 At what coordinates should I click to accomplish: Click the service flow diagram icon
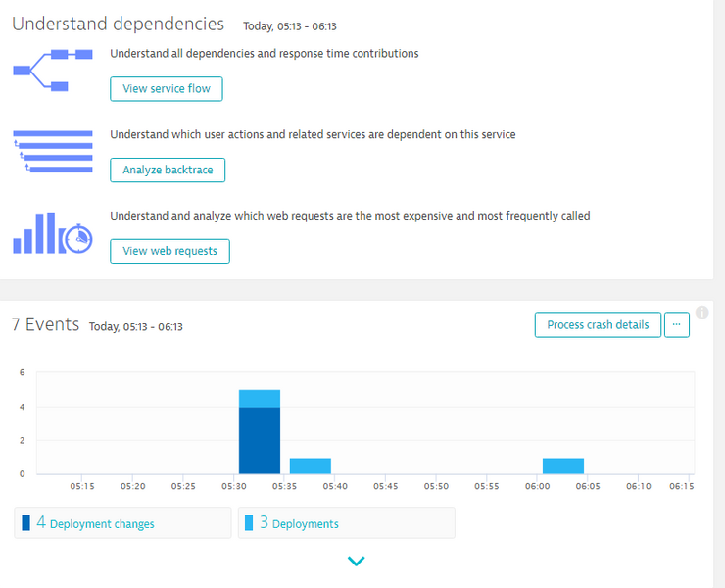(x=52, y=71)
